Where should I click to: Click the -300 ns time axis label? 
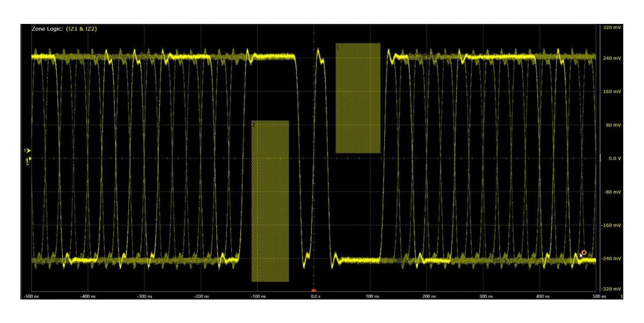click(x=145, y=296)
